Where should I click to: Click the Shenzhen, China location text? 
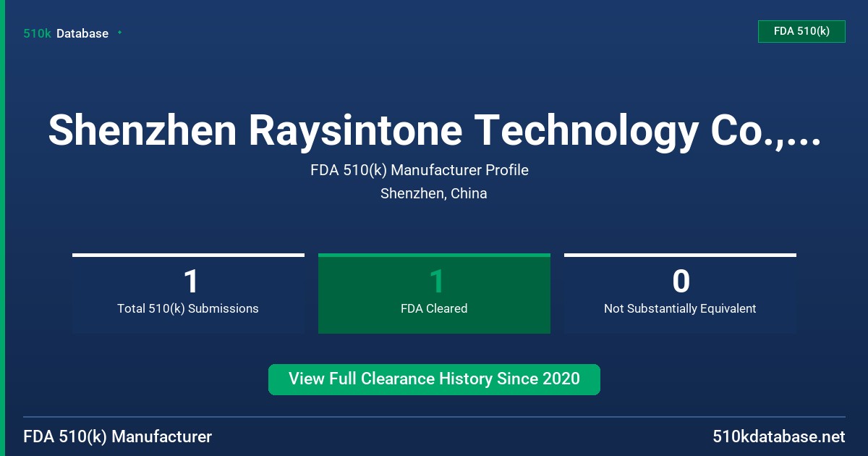434,193
